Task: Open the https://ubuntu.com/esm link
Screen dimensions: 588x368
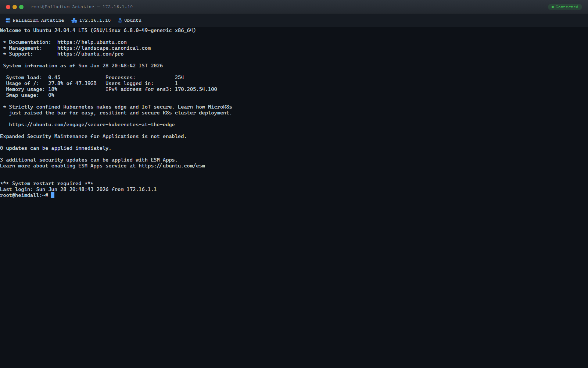Action: (x=172, y=166)
